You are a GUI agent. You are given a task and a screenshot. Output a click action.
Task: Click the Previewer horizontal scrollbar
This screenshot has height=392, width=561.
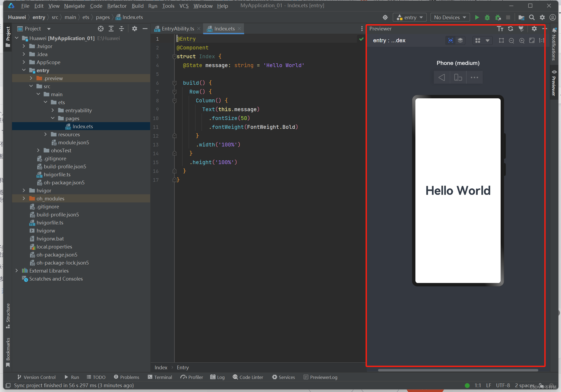(x=458, y=370)
